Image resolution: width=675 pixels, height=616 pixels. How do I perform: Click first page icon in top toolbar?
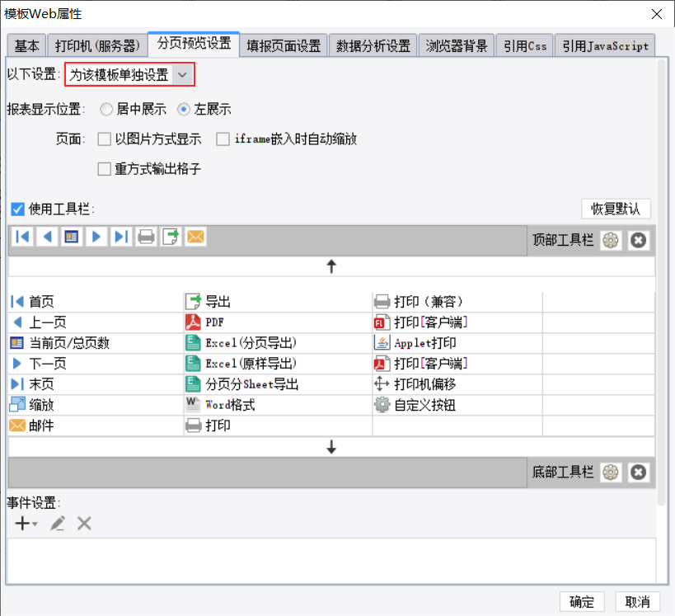point(22,237)
